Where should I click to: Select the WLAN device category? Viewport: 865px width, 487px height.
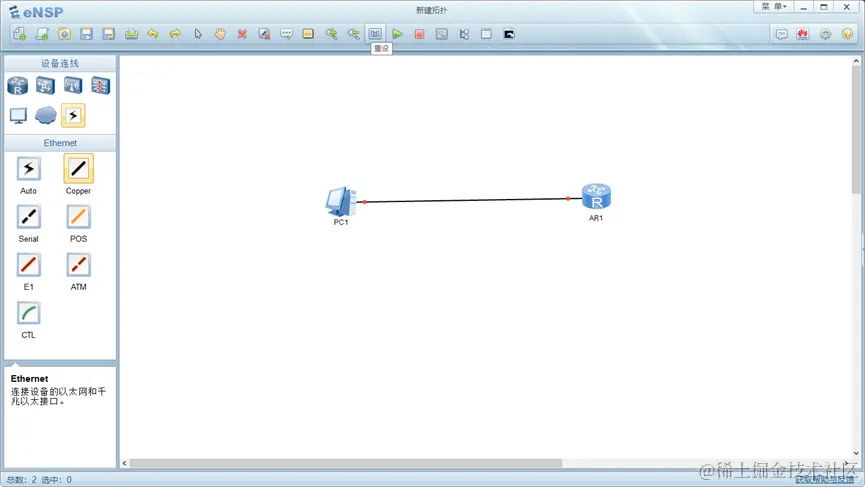(x=73, y=85)
